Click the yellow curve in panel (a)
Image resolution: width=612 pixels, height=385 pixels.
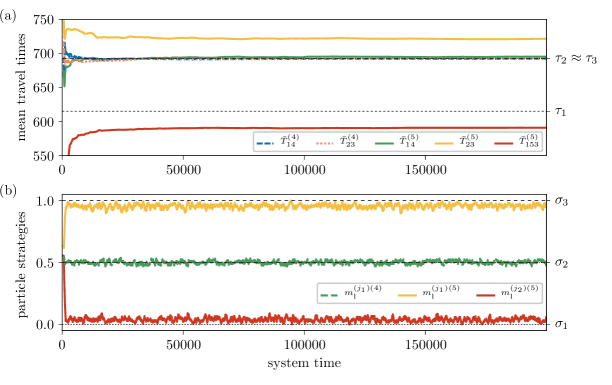click(x=304, y=39)
